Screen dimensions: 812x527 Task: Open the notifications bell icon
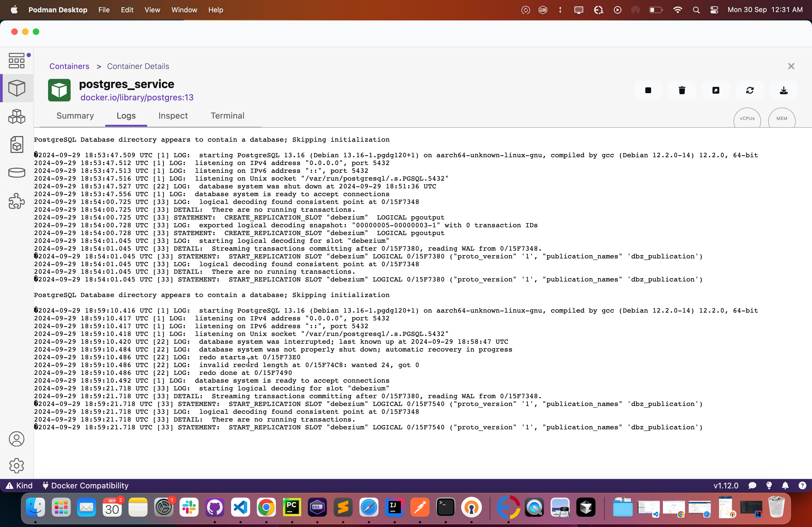(x=785, y=485)
